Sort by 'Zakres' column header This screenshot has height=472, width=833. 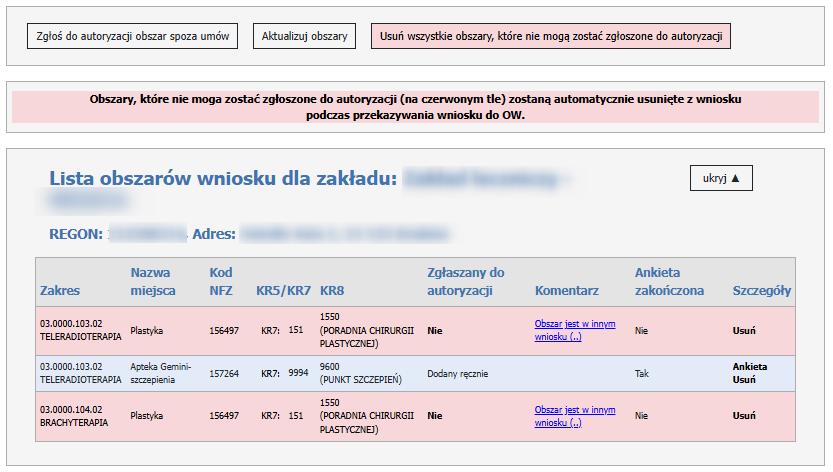coord(60,291)
